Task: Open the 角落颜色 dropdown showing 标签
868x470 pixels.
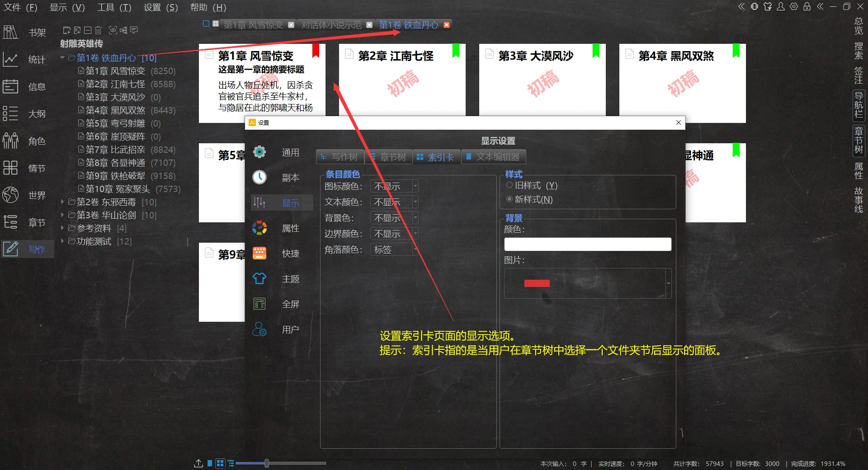Action: coord(394,249)
